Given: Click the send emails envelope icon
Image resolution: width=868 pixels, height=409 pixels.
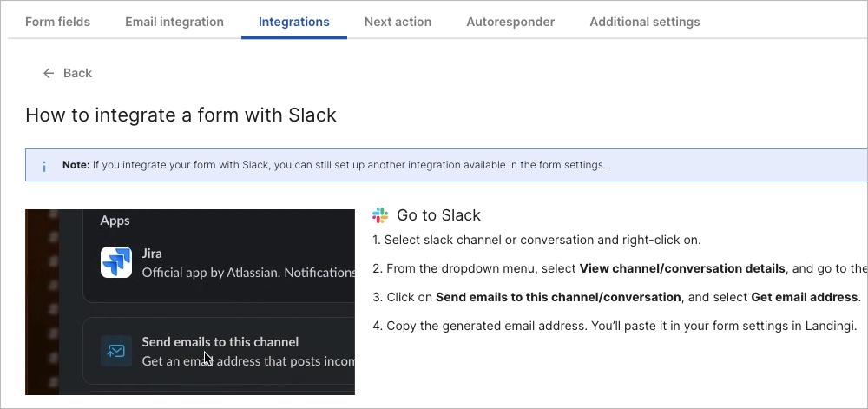Looking at the screenshot, I should point(116,351).
